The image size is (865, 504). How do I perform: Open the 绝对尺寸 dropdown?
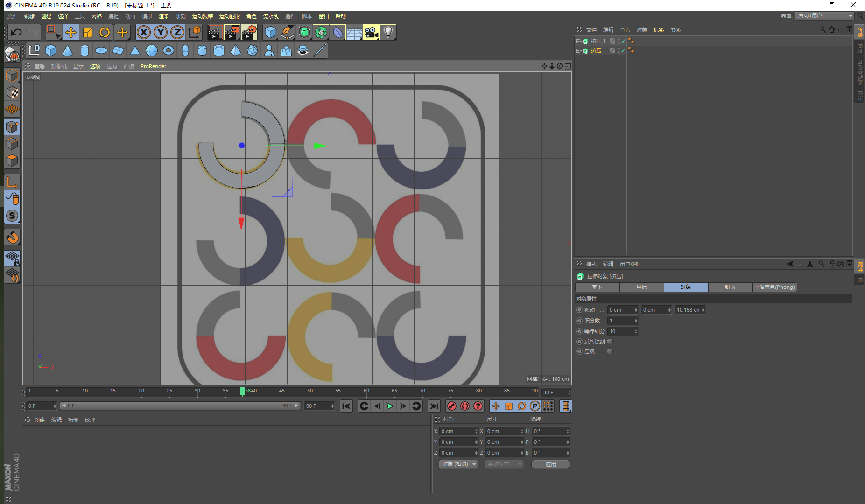point(504,464)
